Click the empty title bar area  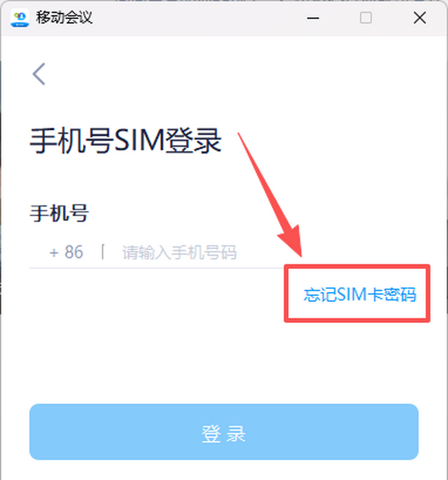pyautogui.click(x=198, y=18)
